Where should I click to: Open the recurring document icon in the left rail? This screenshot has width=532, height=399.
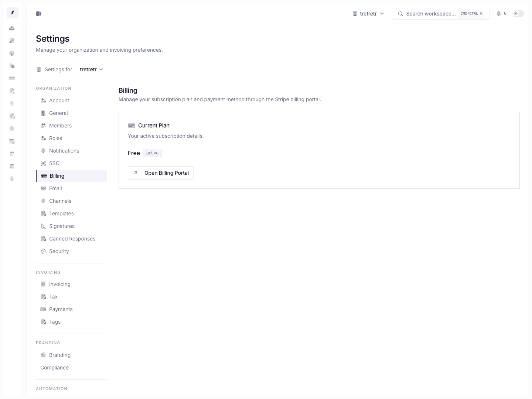click(12, 116)
